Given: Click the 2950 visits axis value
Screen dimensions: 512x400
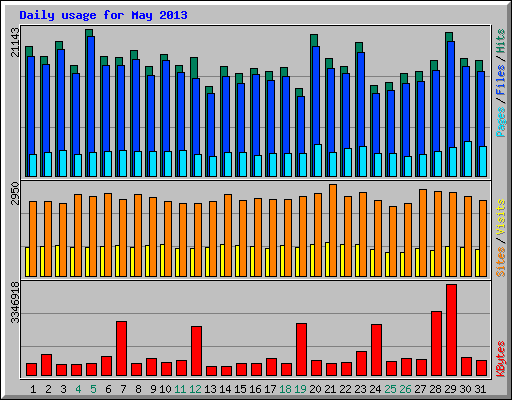Looking at the screenshot, I should tap(15, 194).
